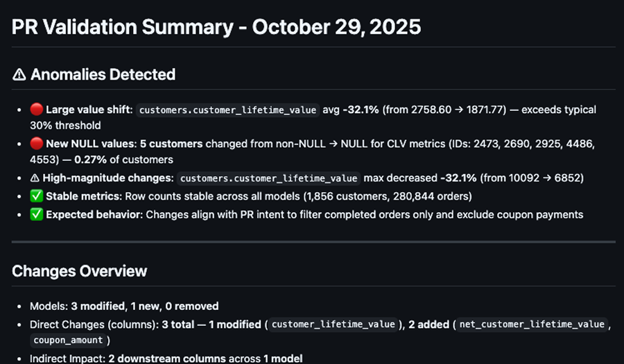Click the PR Validation Summary title
This screenshot has width=624, height=364.
216,27
